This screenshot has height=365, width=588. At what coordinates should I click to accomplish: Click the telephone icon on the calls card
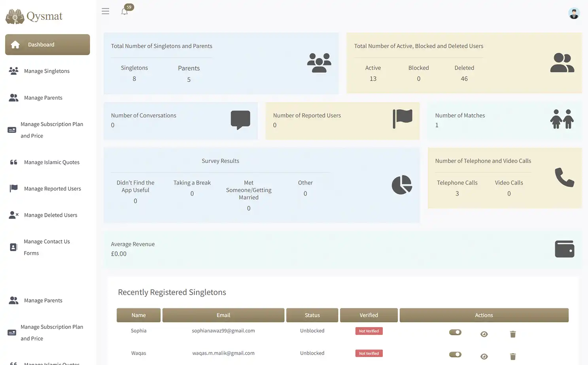[x=564, y=178]
